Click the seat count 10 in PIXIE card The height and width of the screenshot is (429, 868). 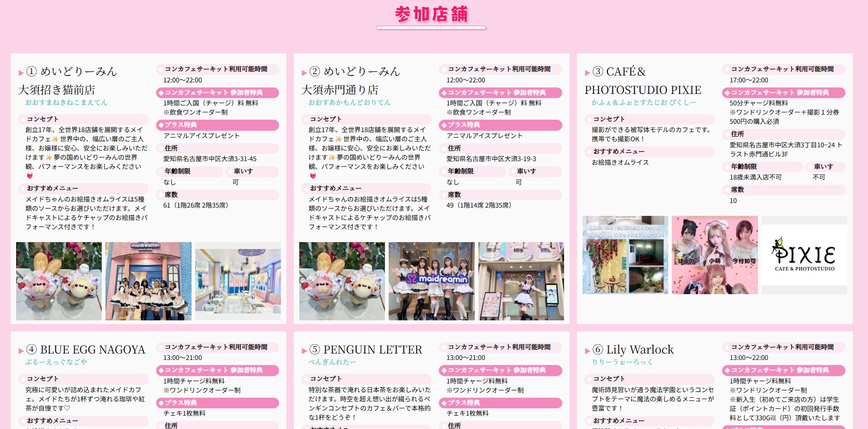tap(734, 201)
